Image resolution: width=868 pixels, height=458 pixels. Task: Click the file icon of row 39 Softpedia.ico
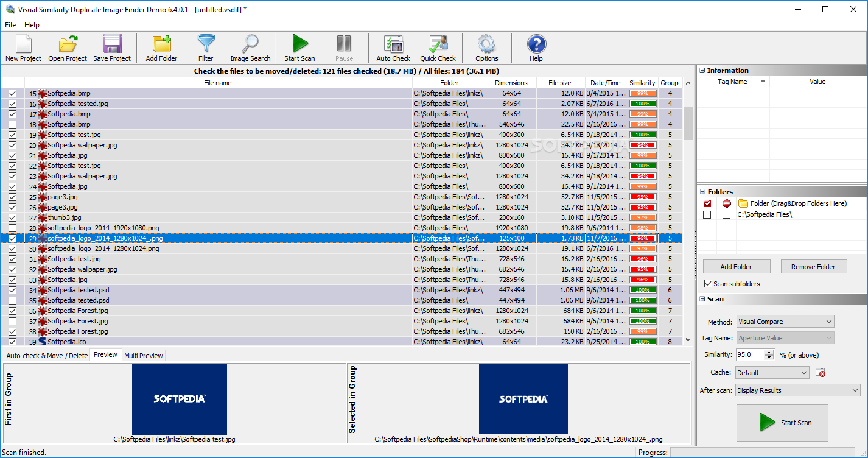click(42, 342)
